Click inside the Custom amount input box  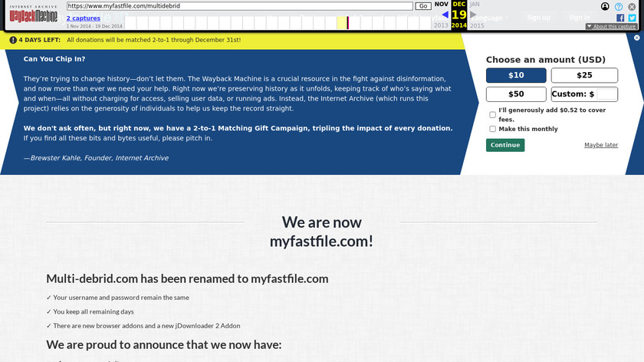pos(606,94)
